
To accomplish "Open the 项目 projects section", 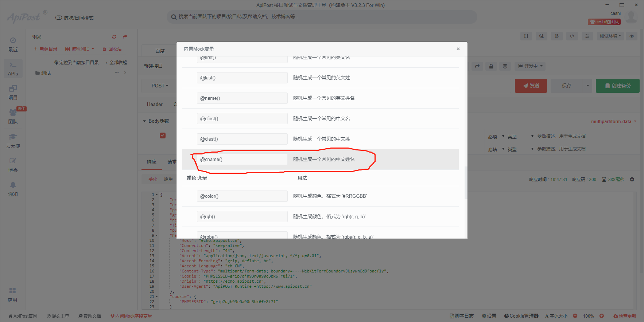I will point(13,93).
